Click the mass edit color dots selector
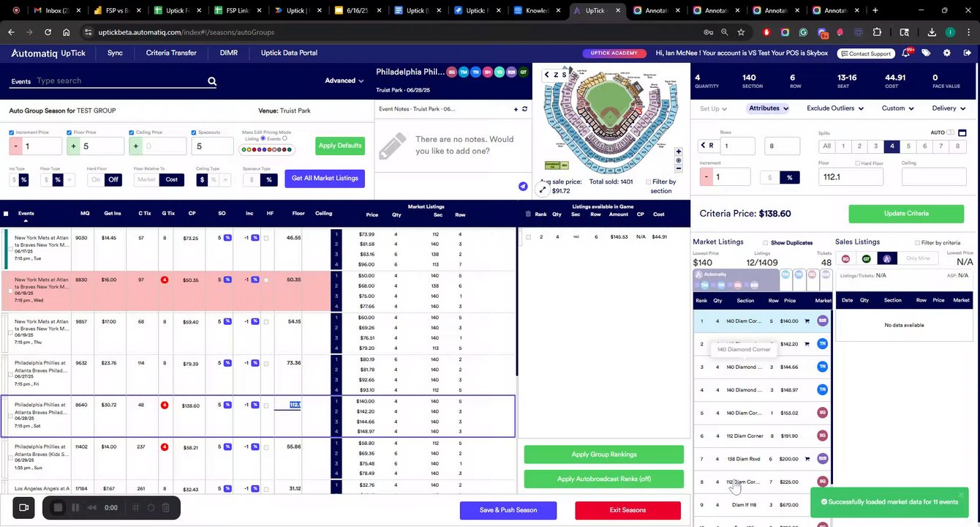980x527 pixels. point(267,149)
